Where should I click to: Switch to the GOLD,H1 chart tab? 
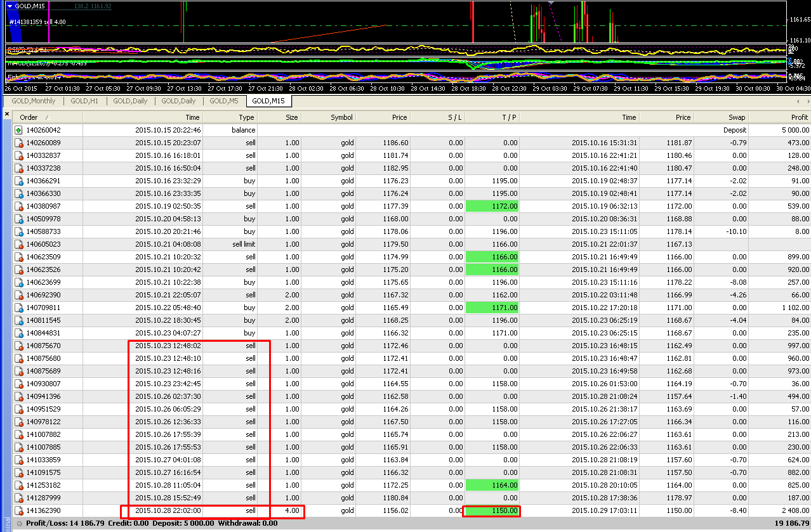point(84,101)
